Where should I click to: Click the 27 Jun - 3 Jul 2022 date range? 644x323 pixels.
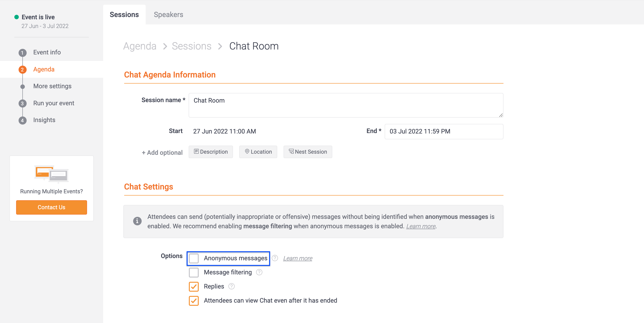click(45, 26)
